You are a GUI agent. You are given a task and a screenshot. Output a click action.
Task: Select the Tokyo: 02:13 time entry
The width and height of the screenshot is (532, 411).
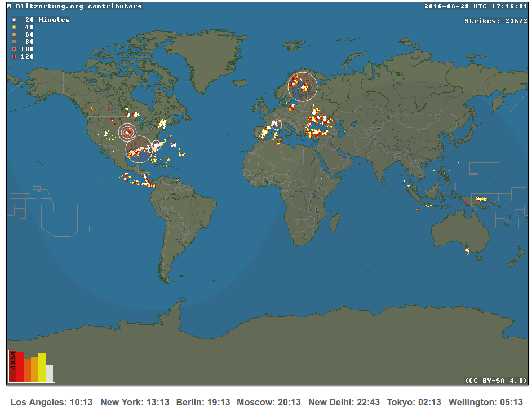click(x=413, y=402)
